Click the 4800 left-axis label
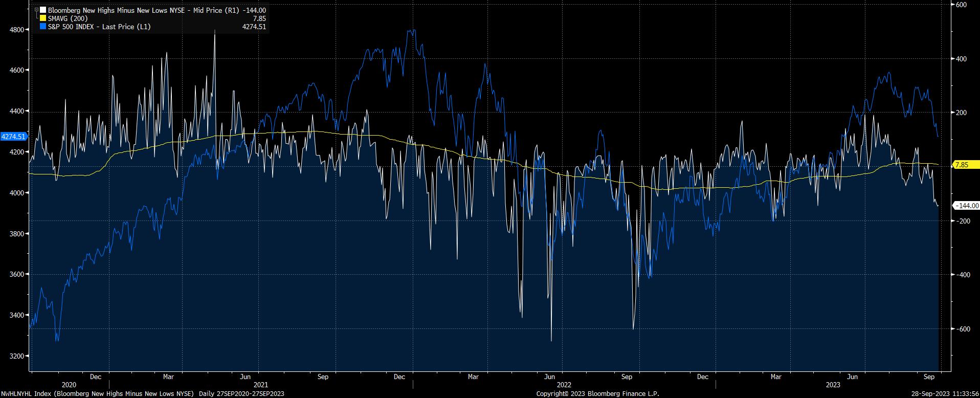Image resolution: width=980 pixels, height=398 pixels. point(17,30)
